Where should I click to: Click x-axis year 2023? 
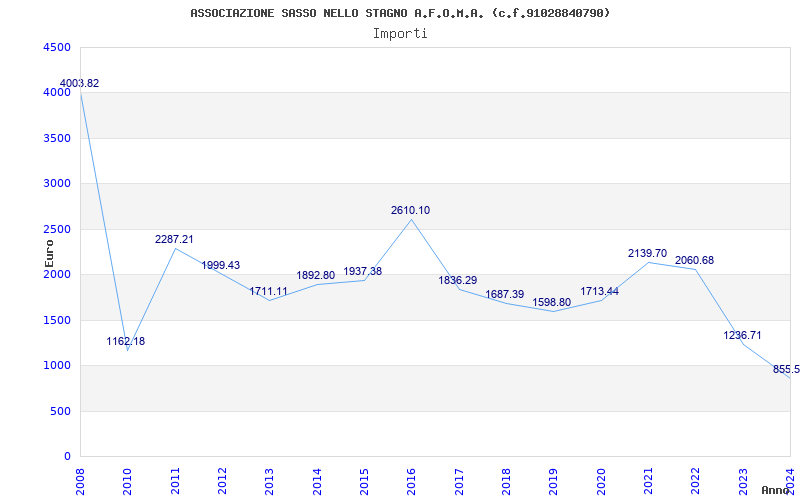pos(743,481)
